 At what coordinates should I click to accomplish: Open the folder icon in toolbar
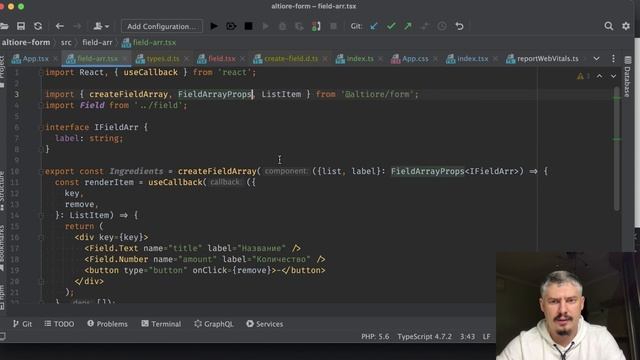coord(4,26)
